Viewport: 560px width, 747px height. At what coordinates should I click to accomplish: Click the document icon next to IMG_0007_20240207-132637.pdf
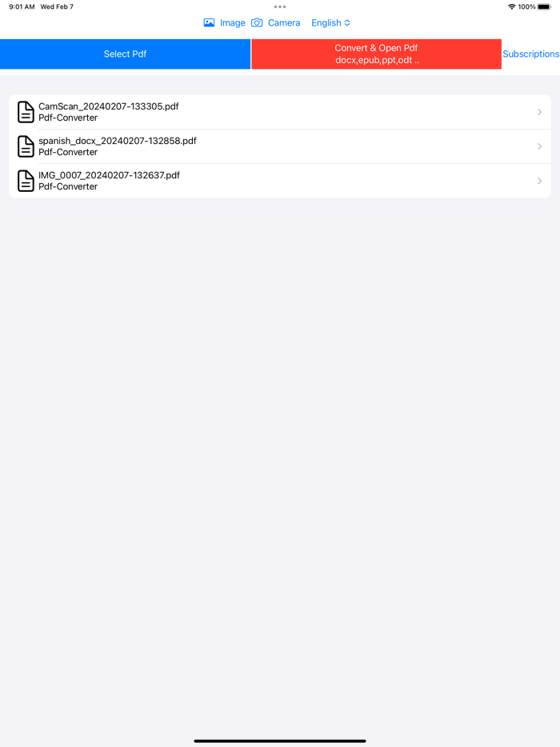[25, 181]
